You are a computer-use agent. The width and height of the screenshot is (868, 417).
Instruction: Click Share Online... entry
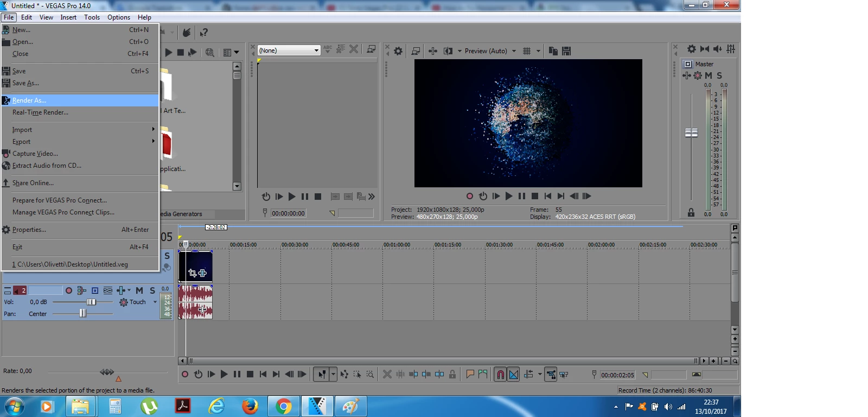click(80, 183)
